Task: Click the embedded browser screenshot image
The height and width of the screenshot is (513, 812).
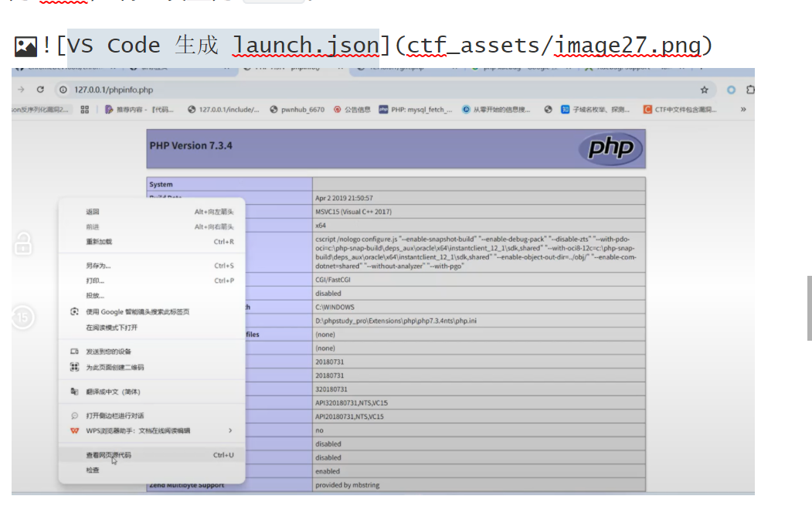Action: [x=383, y=281]
